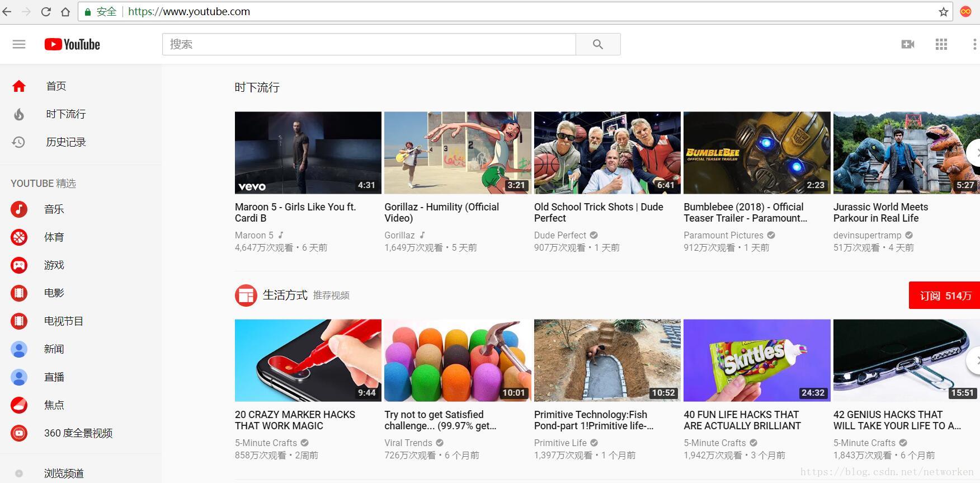Reload the page with refresh icon
The height and width of the screenshot is (483, 980).
click(x=46, y=12)
